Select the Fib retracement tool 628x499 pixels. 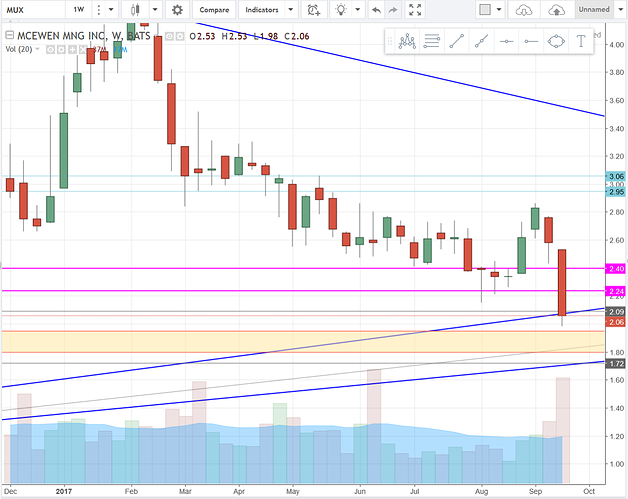432,41
